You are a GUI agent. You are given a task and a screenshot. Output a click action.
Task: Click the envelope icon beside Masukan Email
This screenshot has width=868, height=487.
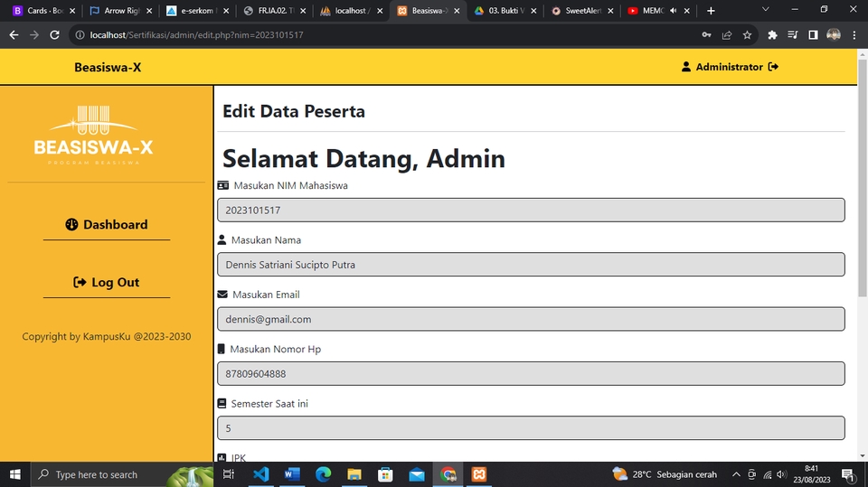click(x=222, y=295)
